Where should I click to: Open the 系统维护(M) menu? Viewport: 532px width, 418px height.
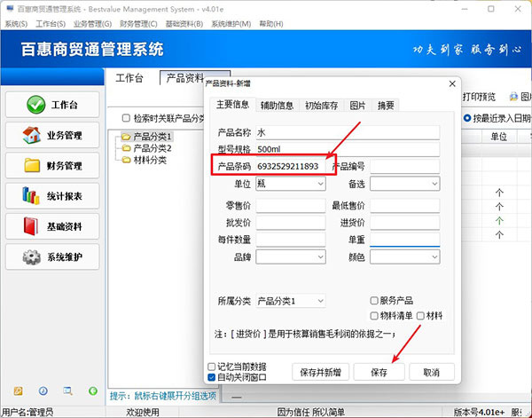[x=231, y=24]
